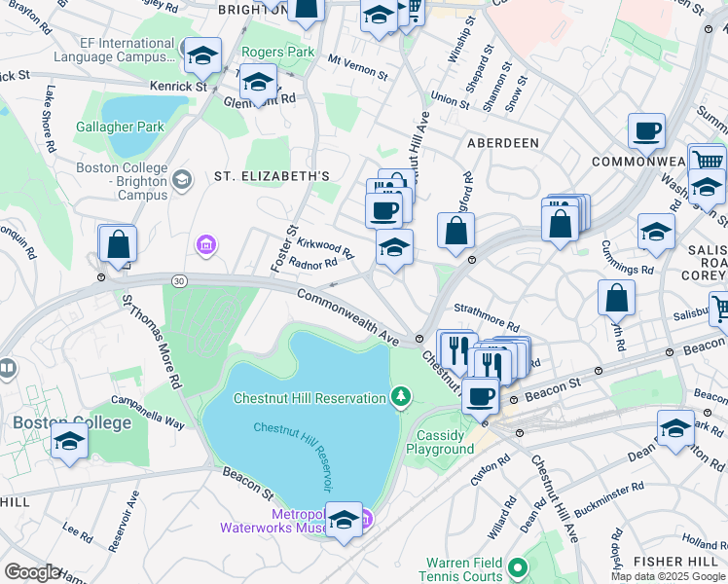728x584 pixels.
Task: Open the school marker on Glenmont Rd
Action: coord(259,84)
